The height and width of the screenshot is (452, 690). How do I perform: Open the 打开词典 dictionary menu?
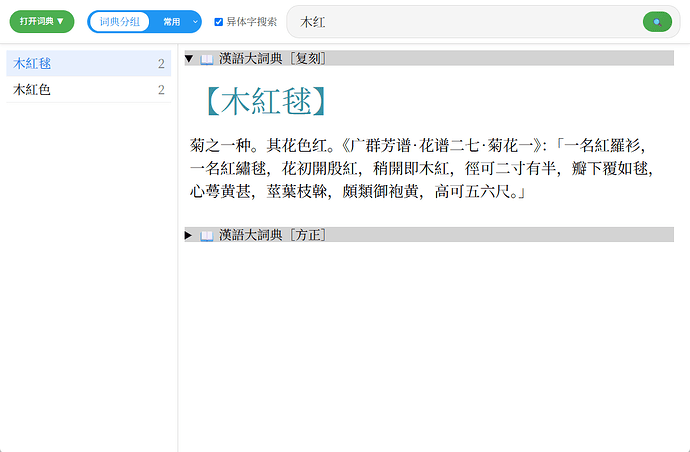pyautogui.click(x=42, y=22)
